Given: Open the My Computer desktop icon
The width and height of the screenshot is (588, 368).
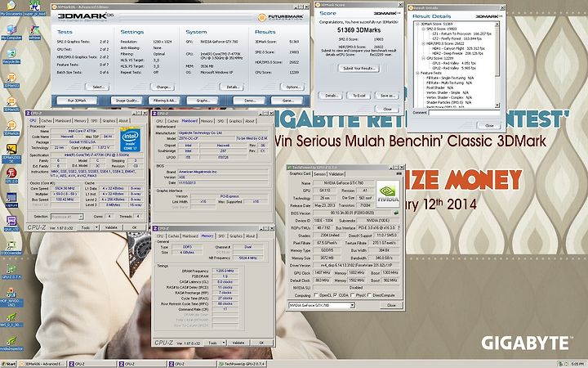Looking at the screenshot, I should point(11,32).
